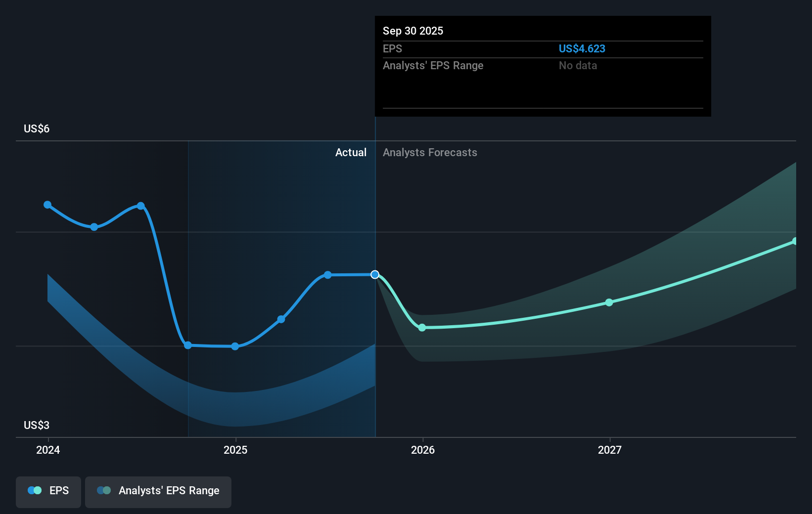Select the EPS data point at 2025

click(235, 346)
